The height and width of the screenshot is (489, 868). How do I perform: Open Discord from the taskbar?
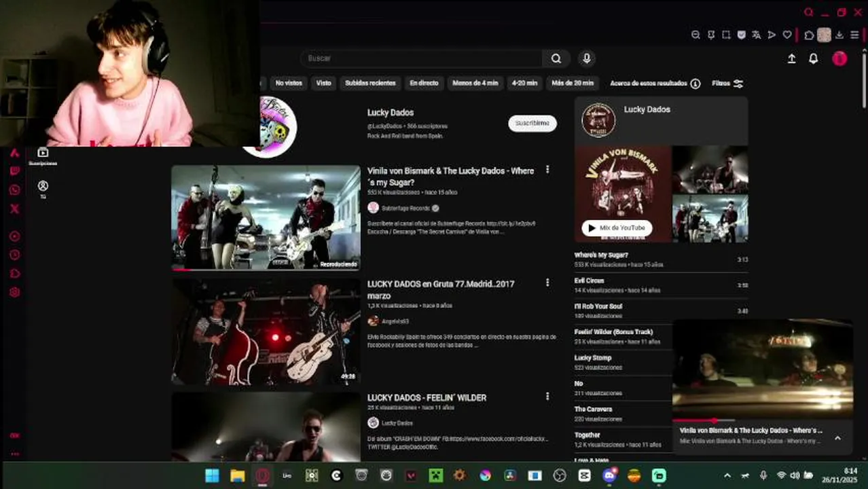[609, 475]
